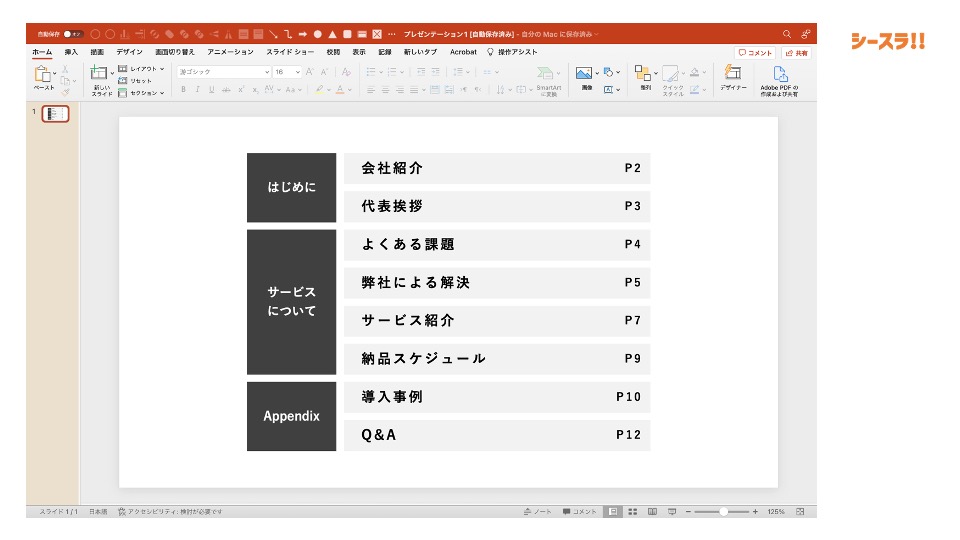Switch to the Animations (アニメーション) tab
Image resolution: width=960 pixels, height=540 pixels.
pos(230,52)
